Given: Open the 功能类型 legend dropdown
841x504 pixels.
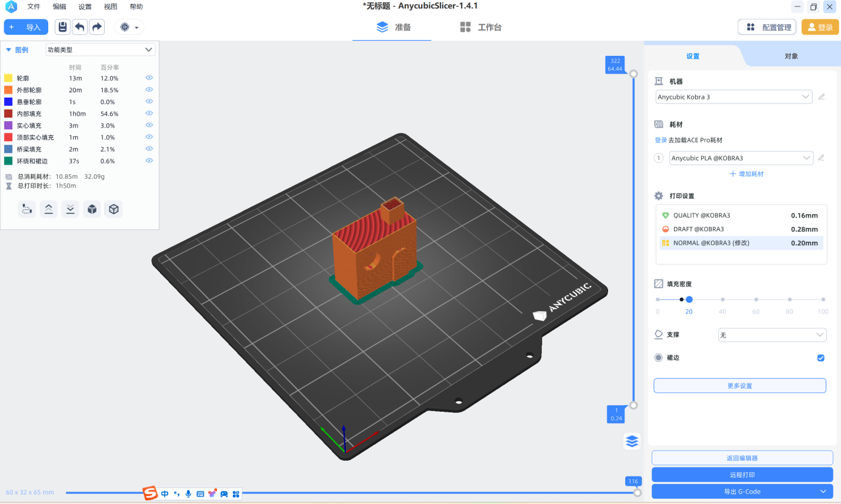Looking at the screenshot, I should coord(101,50).
